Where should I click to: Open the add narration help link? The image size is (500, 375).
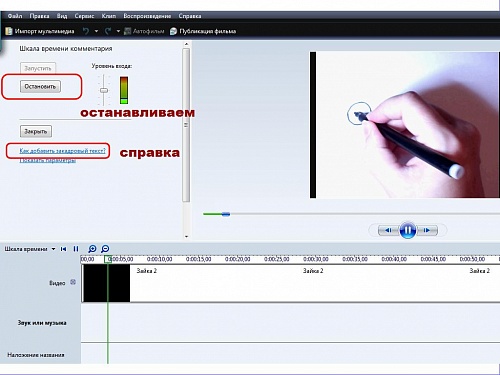click(x=62, y=151)
